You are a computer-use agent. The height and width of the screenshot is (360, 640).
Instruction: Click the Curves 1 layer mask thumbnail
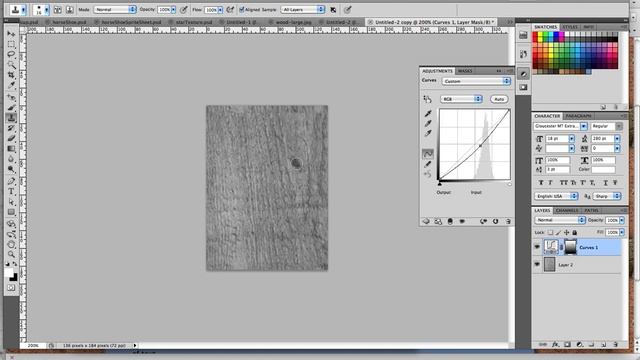tap(570, 247)
